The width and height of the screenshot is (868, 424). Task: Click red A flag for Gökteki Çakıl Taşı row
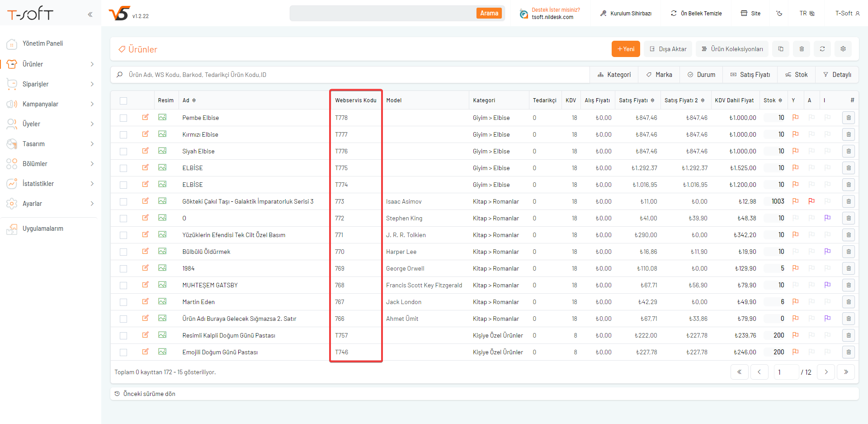[811, 201]
